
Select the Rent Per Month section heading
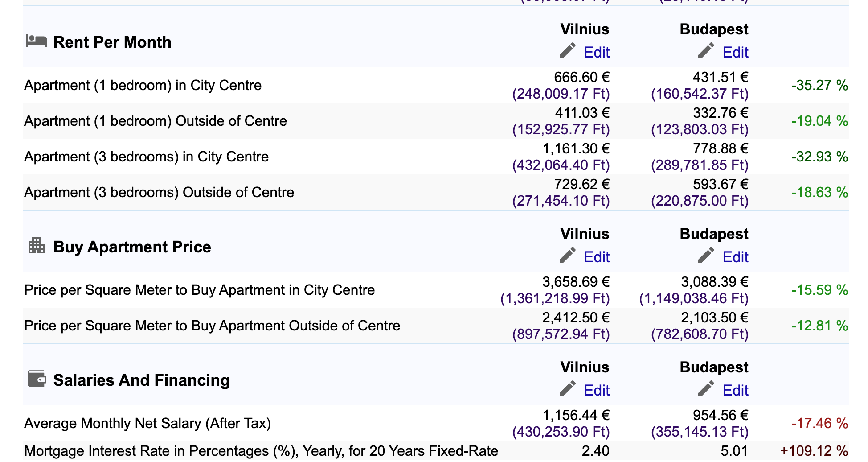pos(112,42)
